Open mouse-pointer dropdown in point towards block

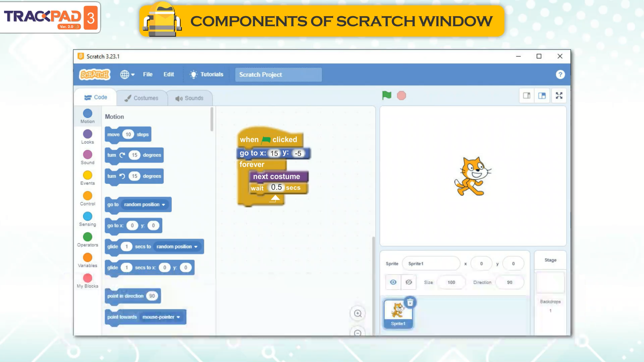point(161,317)
